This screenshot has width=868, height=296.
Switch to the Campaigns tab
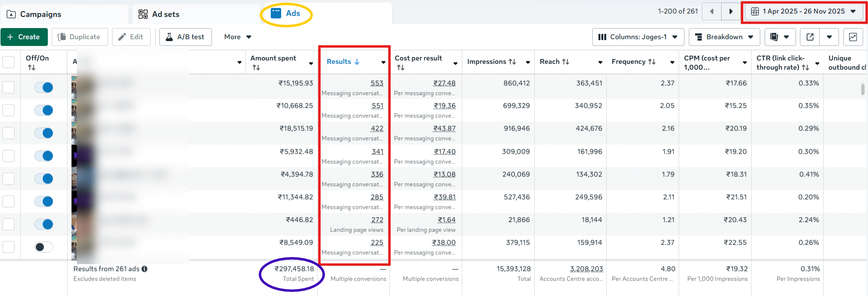click(34, 14)
